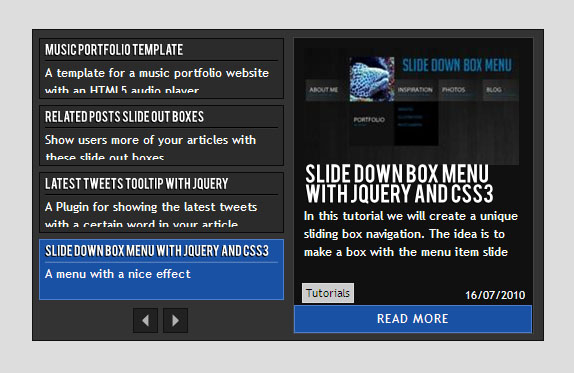Click the Slide Down Box Menu preview image
This screenshot has width=574, height=373.
(411, 106)
